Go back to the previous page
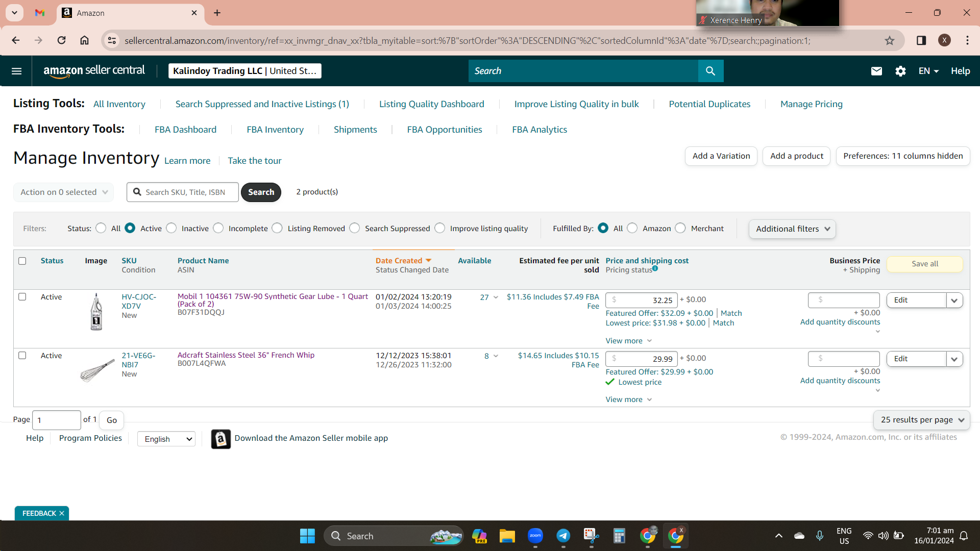980x551 pixels. coord(16,40)
